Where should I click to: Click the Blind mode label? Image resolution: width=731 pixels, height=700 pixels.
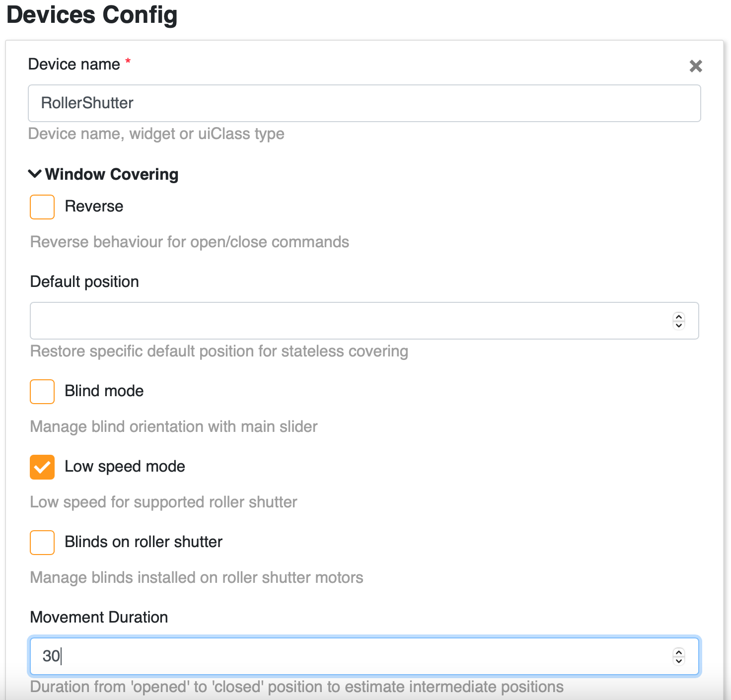(104, 391)
